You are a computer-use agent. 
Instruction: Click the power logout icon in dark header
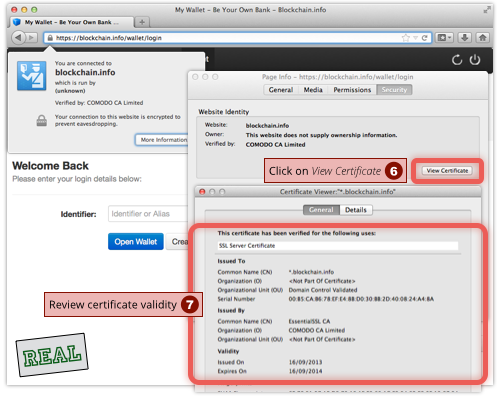[x=475, y=60]
